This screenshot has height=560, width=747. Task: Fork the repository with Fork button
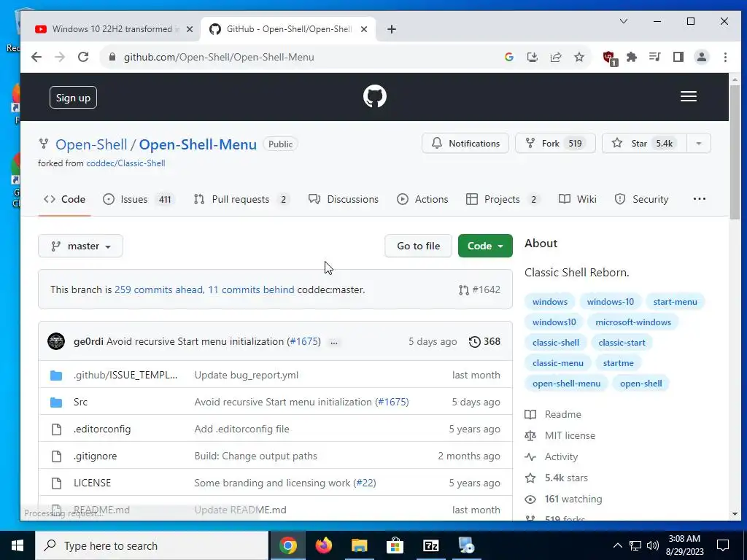click(x=555, y=144)
